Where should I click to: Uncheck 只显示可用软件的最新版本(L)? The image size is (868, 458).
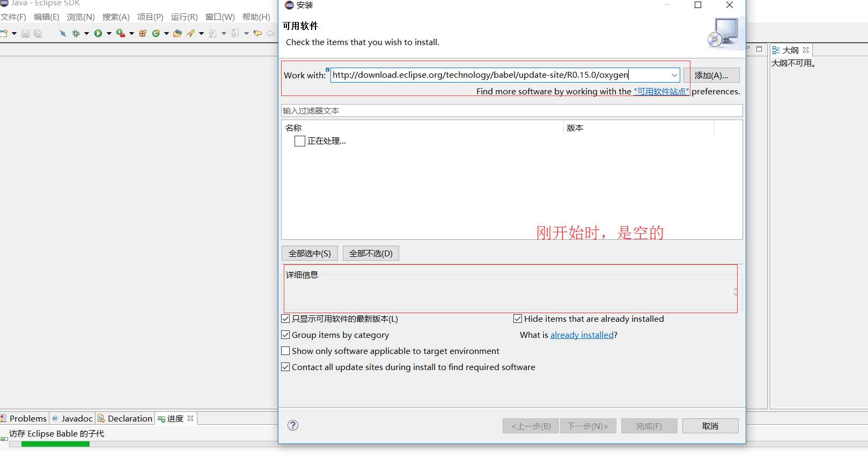pyautogui.click(x=286, y=319)
